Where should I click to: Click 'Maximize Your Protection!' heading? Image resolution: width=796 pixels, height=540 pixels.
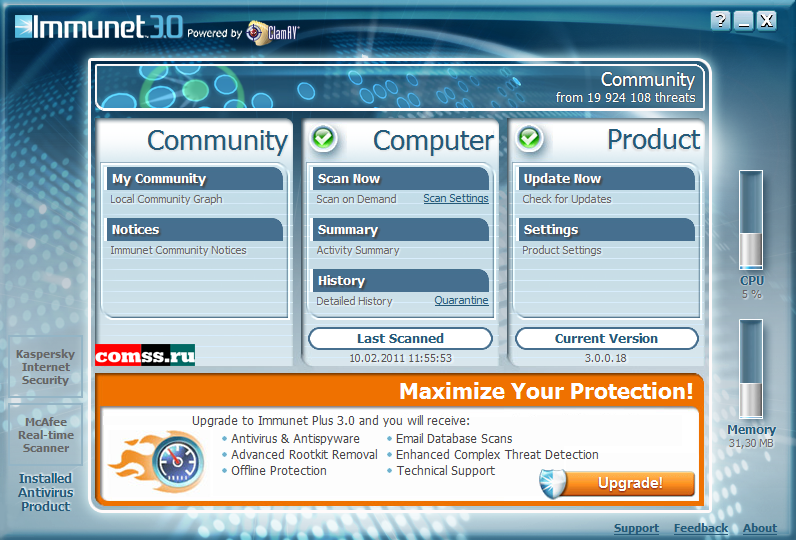pos(546,391)
